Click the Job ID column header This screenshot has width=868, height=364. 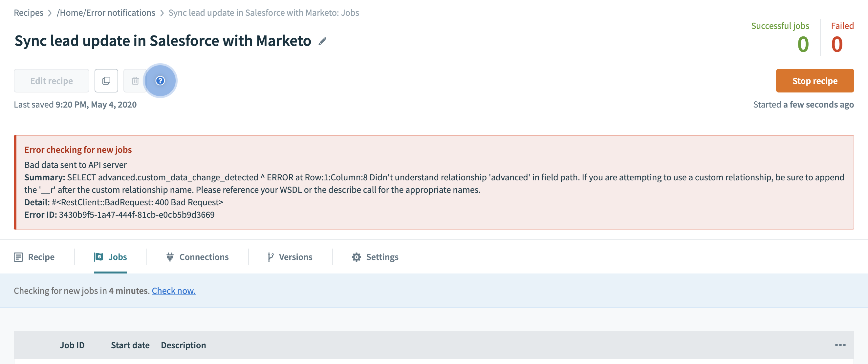coord(72,345)
